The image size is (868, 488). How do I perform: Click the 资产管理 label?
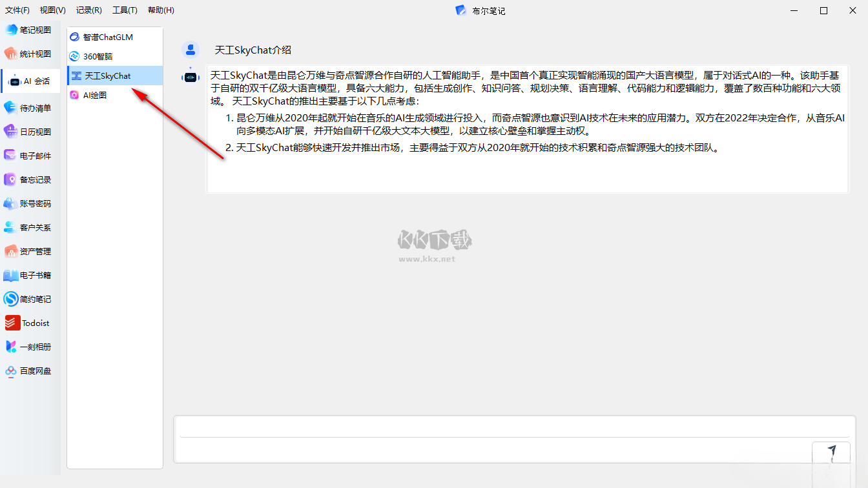pyautogui.click(x=36, y=251)
